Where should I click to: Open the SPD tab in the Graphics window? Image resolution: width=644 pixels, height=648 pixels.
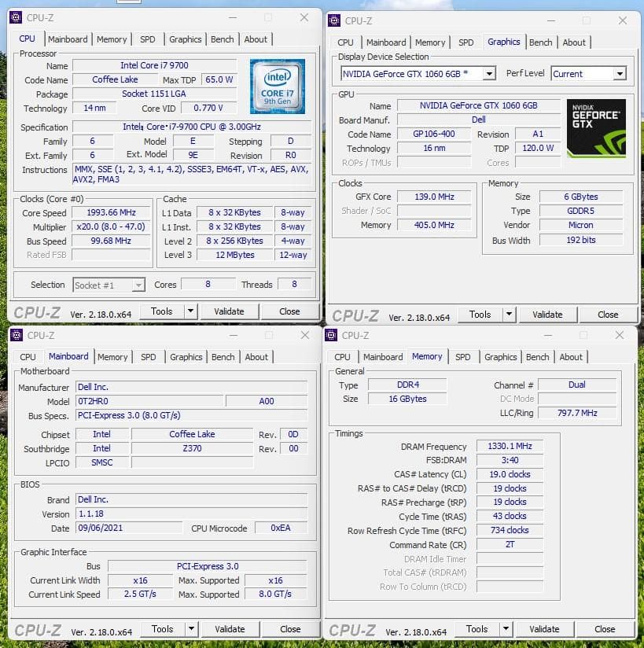tap(466, 42)
